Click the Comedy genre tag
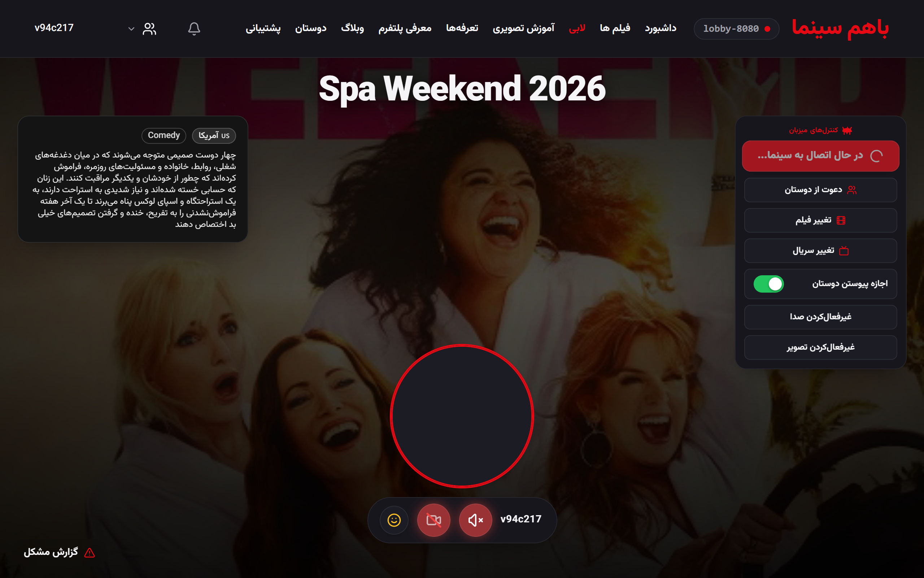 (164, 135)
